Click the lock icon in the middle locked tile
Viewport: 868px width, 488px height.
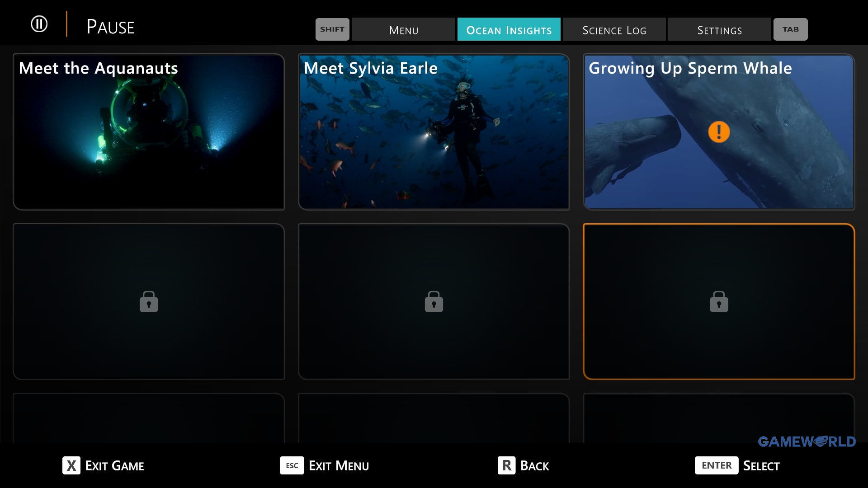click(x=434, y=302)
